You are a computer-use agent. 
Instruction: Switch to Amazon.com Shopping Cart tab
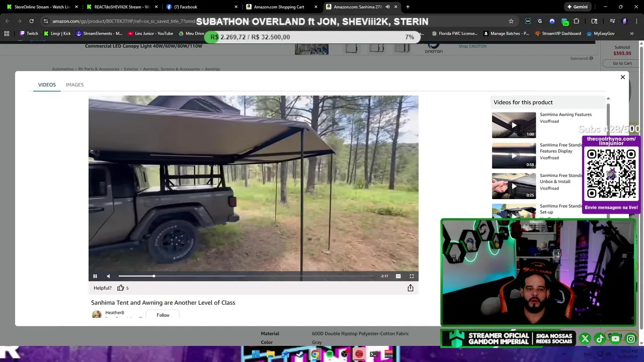pyautogui.click(x=279, y=7)
